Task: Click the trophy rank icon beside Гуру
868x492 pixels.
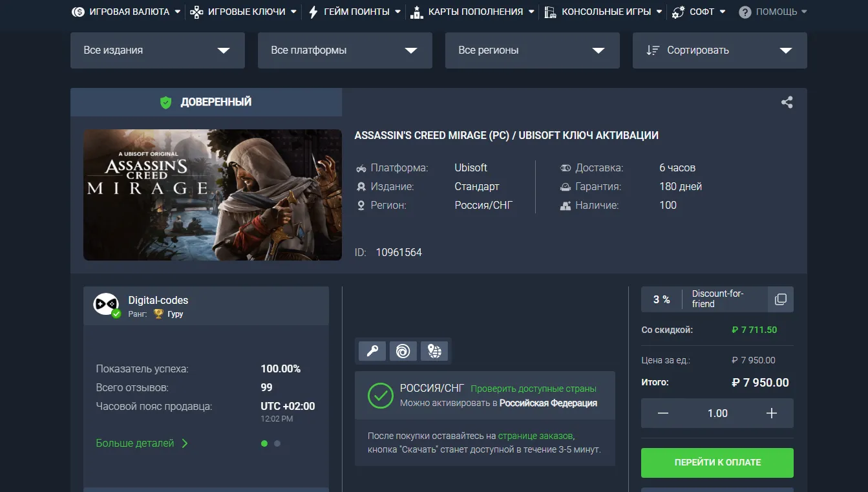Action: [x=158, y=314]
